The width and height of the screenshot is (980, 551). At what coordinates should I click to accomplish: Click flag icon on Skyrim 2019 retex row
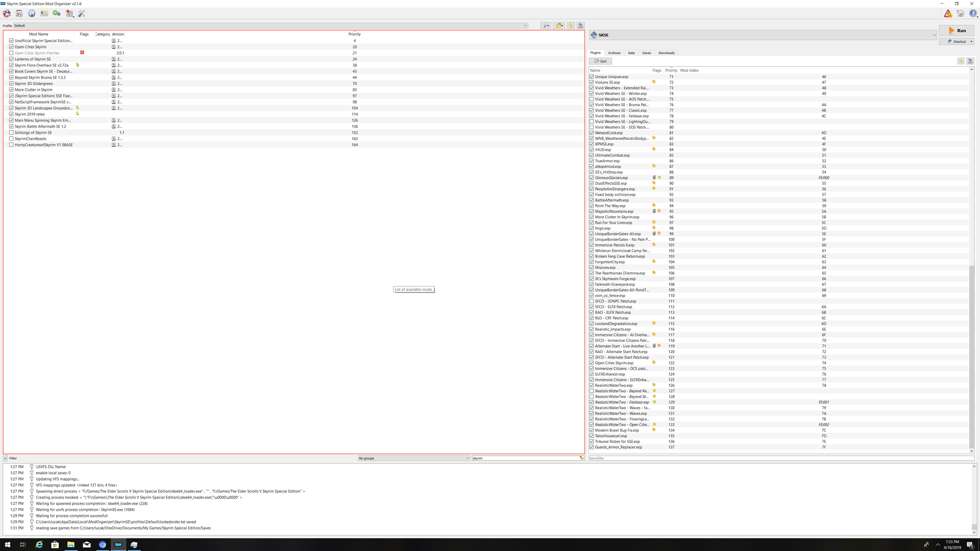pyautogui.click(x=78, y=114)
